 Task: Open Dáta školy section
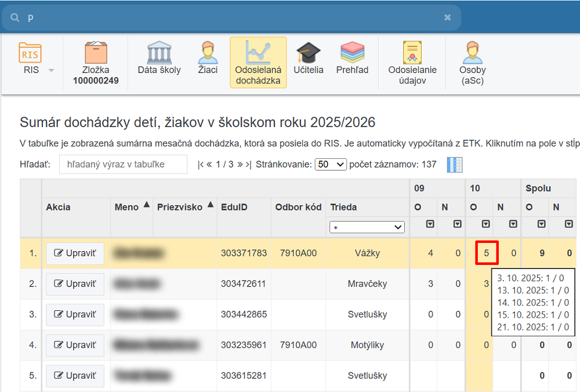pyautogui.click(x=159, y=53)
